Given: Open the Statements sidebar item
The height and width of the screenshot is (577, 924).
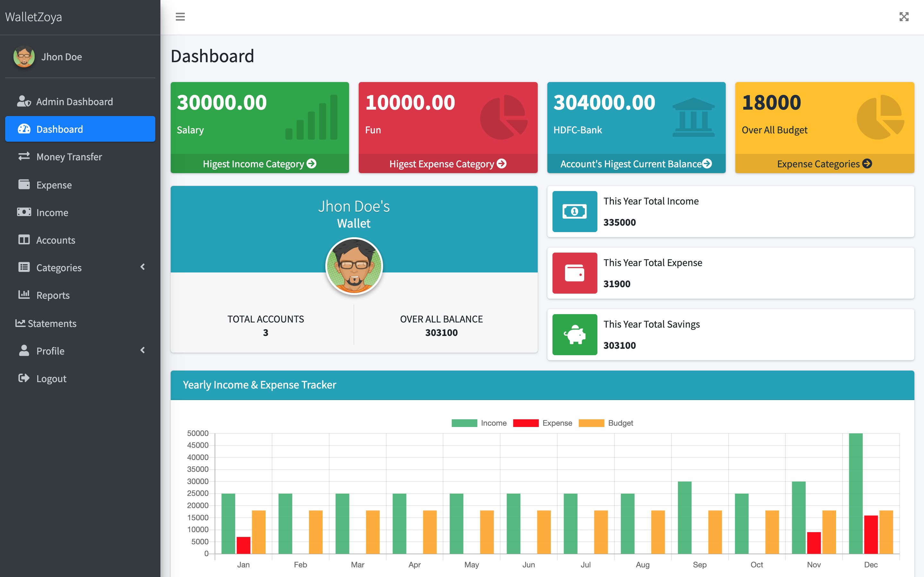Looking at the screenshot, I should pyautogui.click(x=52, y=323).
